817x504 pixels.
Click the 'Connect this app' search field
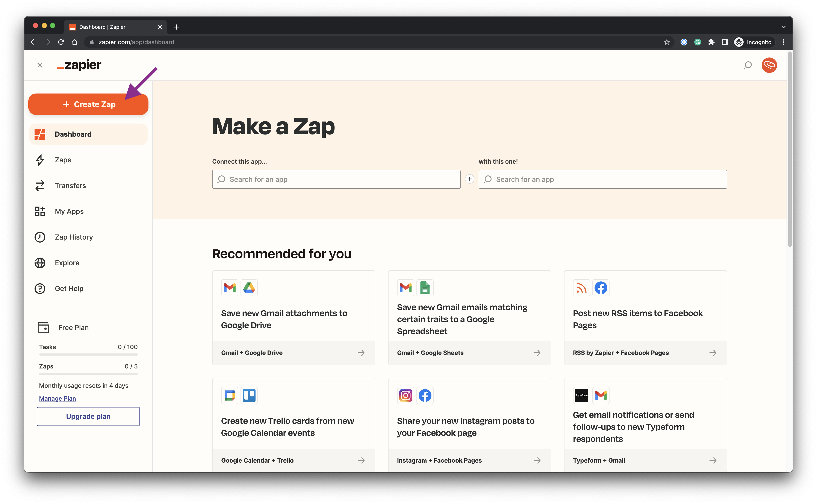(336, 179)
